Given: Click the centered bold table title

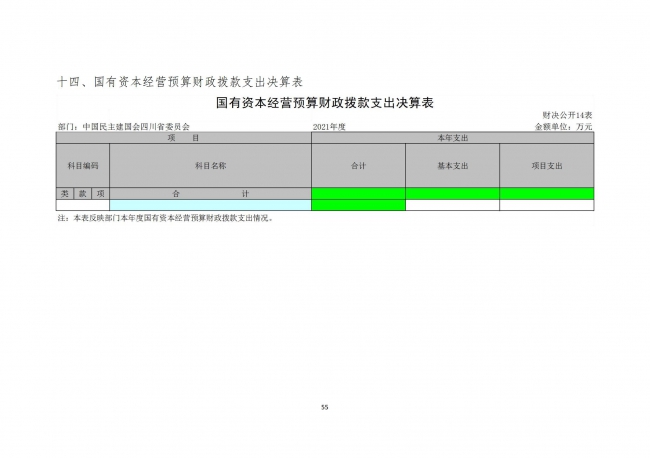Looking at the screenshot, I should coord(324,102).
